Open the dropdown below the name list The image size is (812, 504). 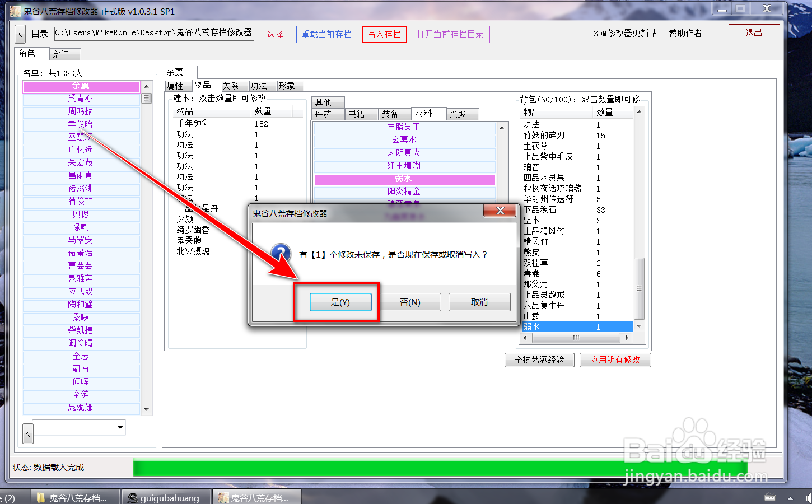pyautogui.click(x=120, y=427)
